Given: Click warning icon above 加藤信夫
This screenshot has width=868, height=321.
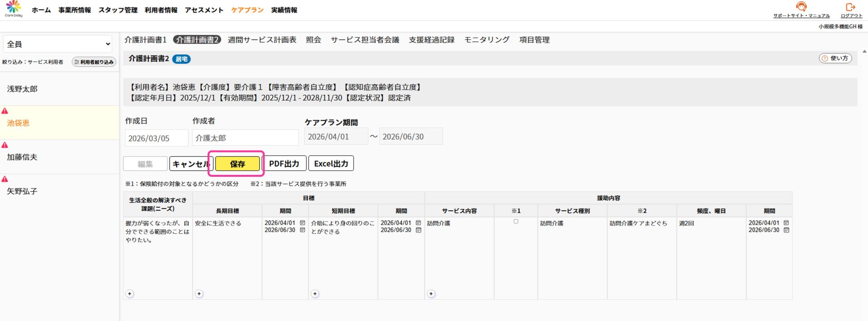Looking at the screenshot, I should (5, 145).
